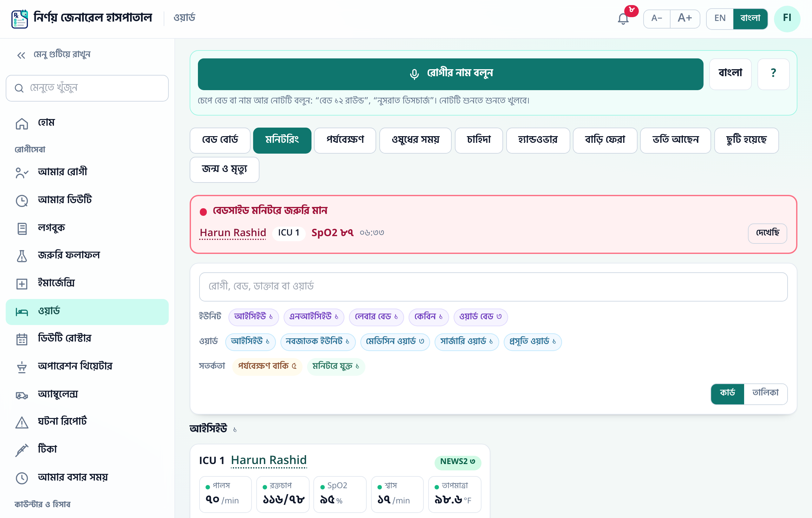
Task: Click the ঘটনা রিপোর্ট warning triangle icon
Action: [x=22, y=422]
